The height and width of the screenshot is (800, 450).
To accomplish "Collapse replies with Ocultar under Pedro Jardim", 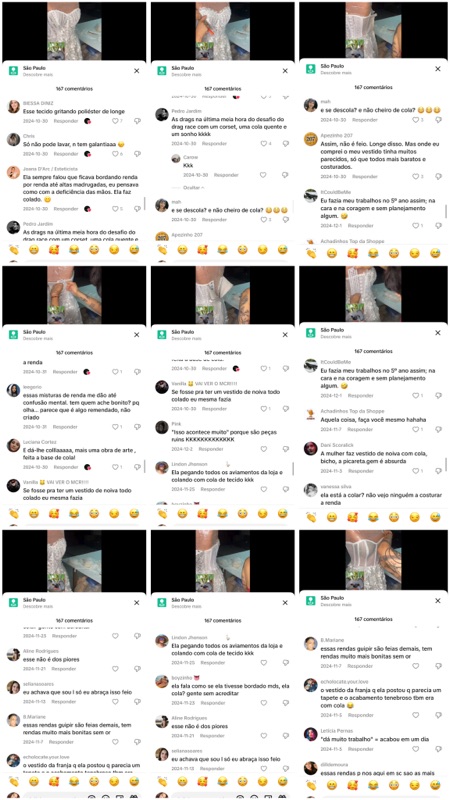I will 194,188.
